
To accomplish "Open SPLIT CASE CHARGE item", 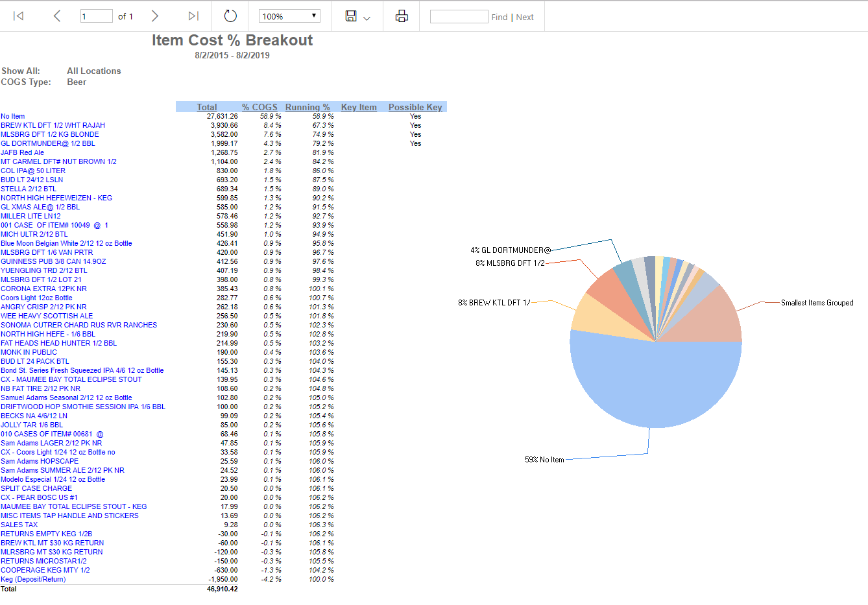I will (x=36, y=489).
